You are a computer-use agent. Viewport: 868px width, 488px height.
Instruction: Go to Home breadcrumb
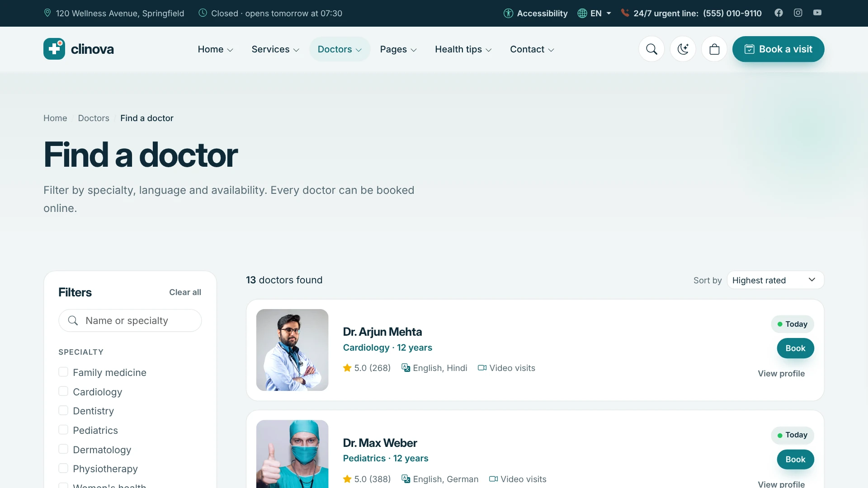tap(55, 118)
